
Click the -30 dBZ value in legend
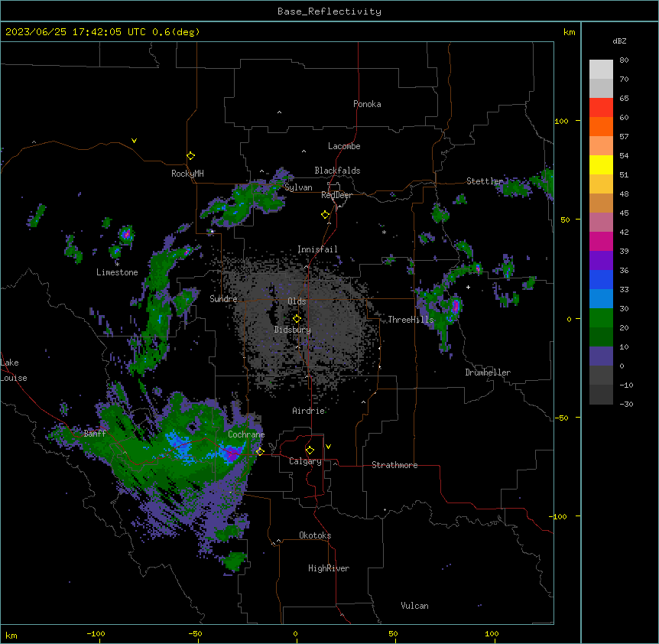coord(626,404)
